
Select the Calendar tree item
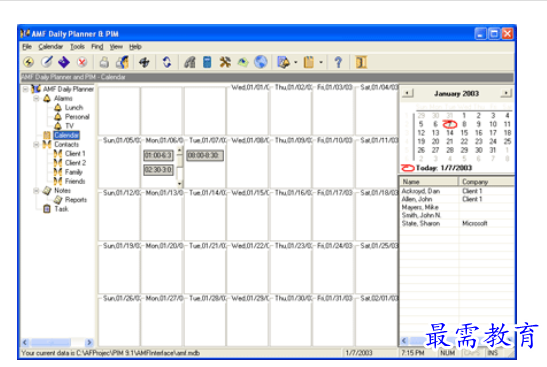(67, 135)
